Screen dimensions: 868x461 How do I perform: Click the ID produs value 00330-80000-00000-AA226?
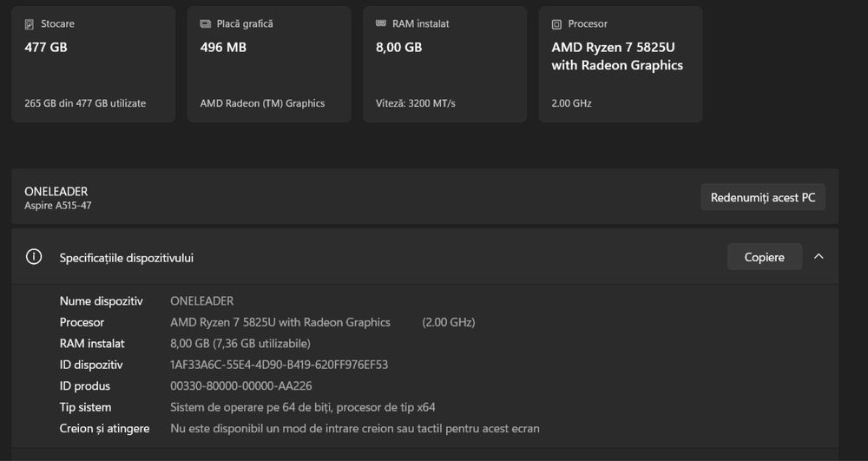(x=240, y=386)
